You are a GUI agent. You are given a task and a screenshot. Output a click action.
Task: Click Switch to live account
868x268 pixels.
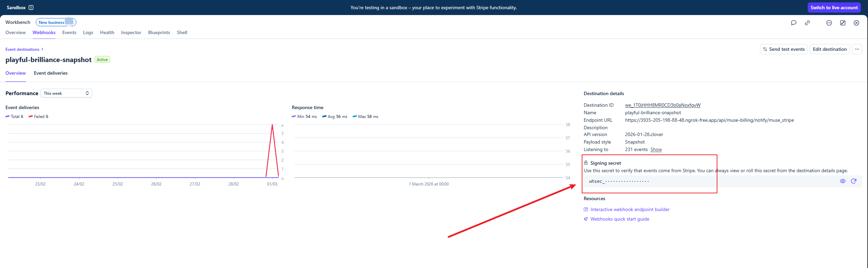click(x=834, y=8)
